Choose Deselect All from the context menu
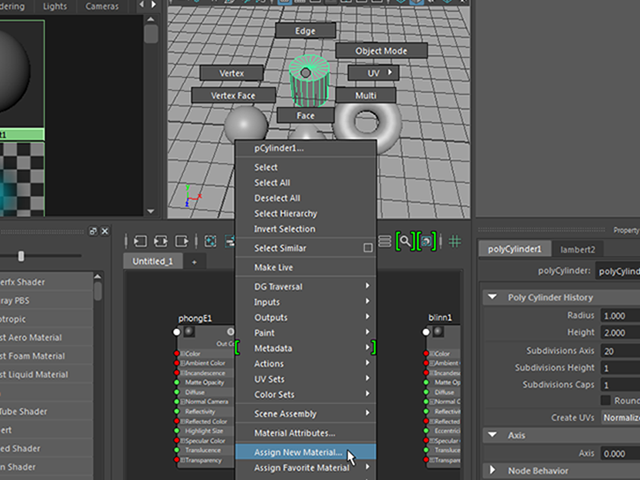Viewport: 640px width, 480px height. coord(305,198)
